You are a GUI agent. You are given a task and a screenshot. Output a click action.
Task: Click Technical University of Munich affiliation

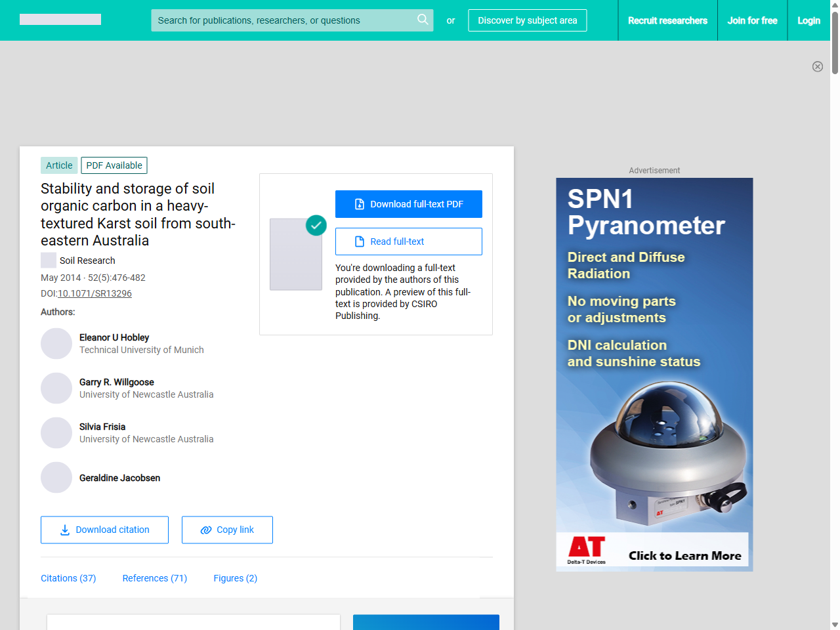[142, 350]
